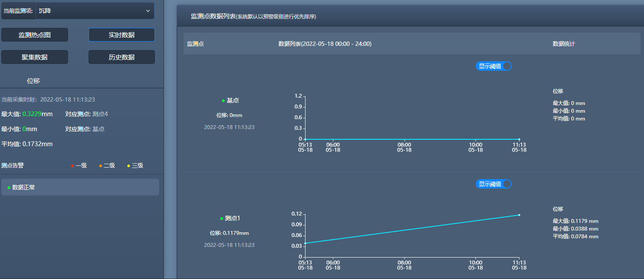Open 监测热点图 heat map
This screenshot has height=279, width=644.
click(35, 35)
